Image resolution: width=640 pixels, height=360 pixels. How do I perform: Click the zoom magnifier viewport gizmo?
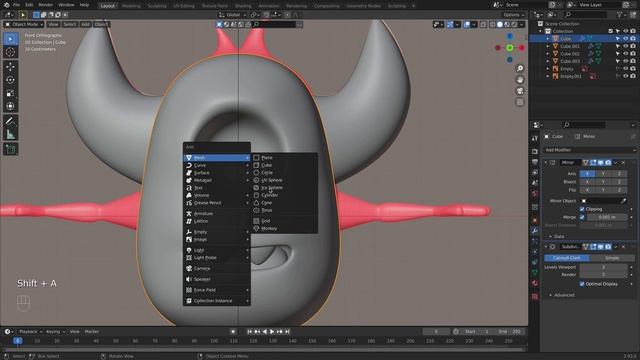(520, 68)
